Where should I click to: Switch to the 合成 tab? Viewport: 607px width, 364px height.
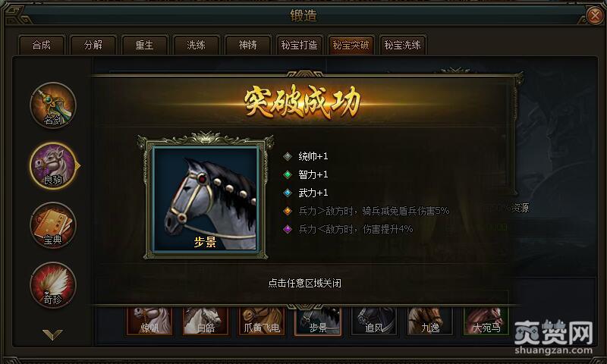pyautogui.click(x=42, y=45)
